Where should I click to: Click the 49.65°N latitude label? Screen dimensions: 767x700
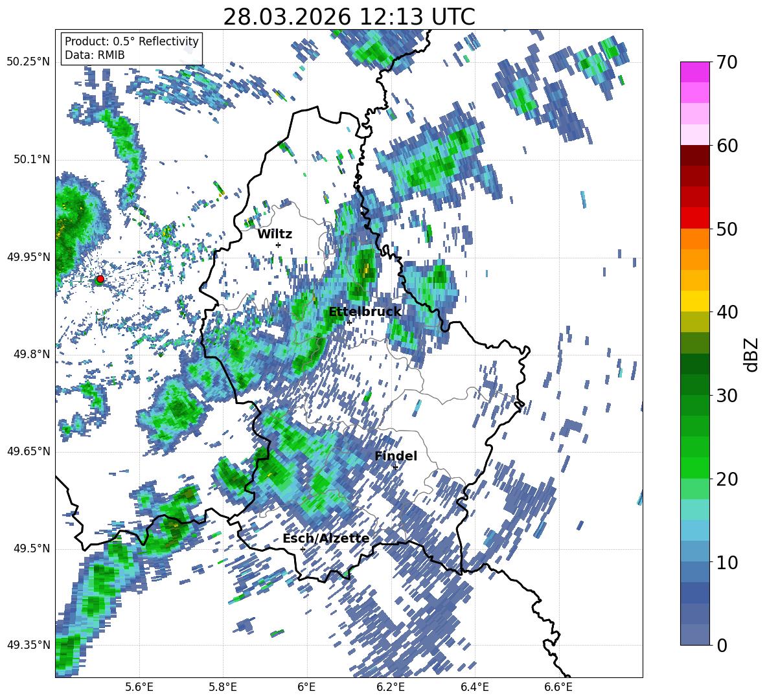coord(29,451)
